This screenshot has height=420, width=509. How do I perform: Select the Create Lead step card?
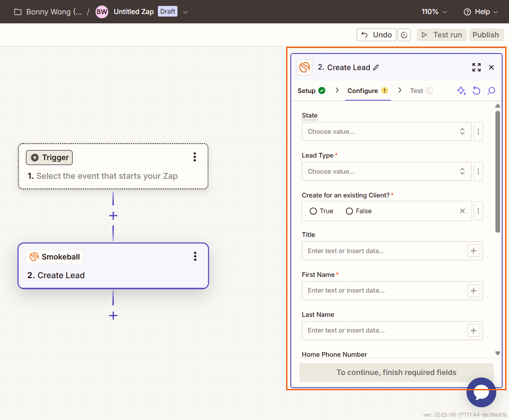coord(113,266)
